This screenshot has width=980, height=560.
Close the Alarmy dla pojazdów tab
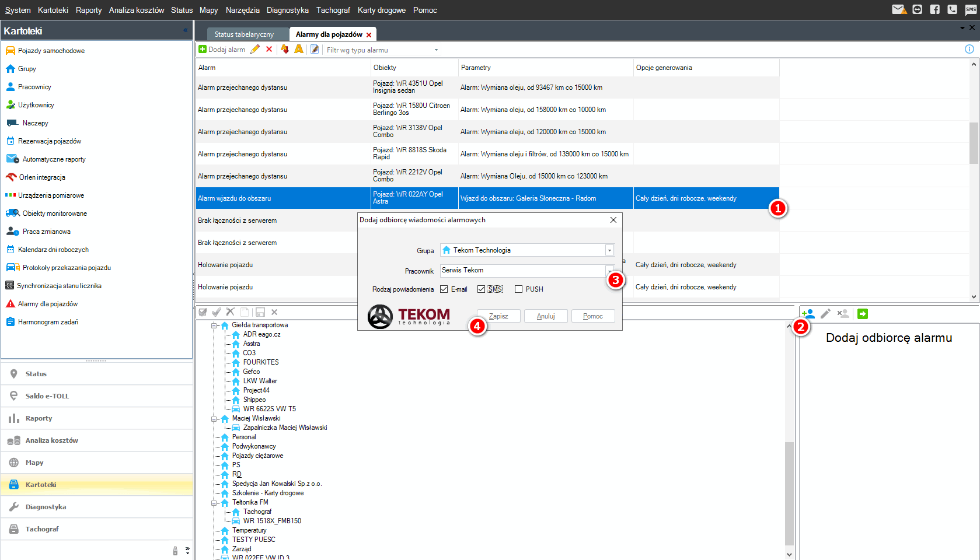coord(369,35)
